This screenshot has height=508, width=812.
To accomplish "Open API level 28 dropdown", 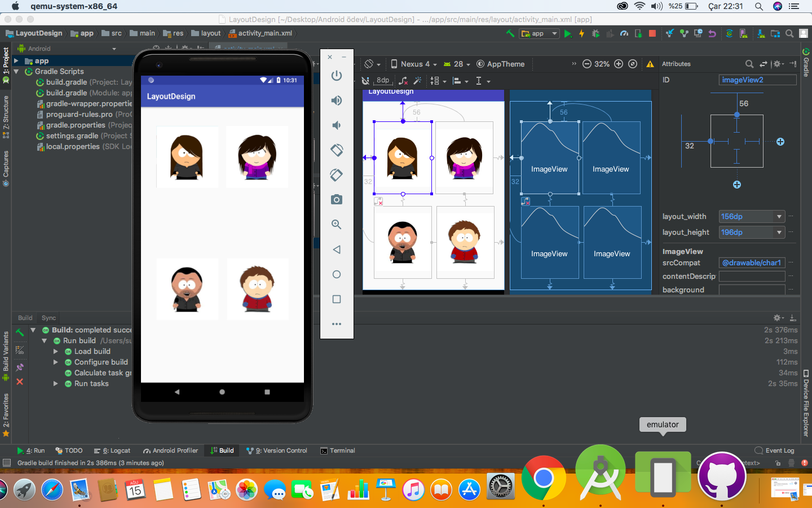I will [x=457, y=64].
